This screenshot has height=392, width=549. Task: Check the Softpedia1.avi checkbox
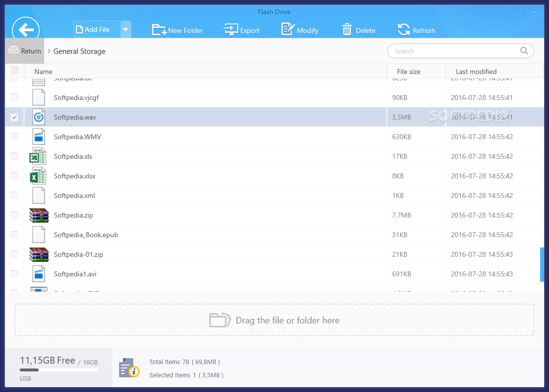(14, 274)
